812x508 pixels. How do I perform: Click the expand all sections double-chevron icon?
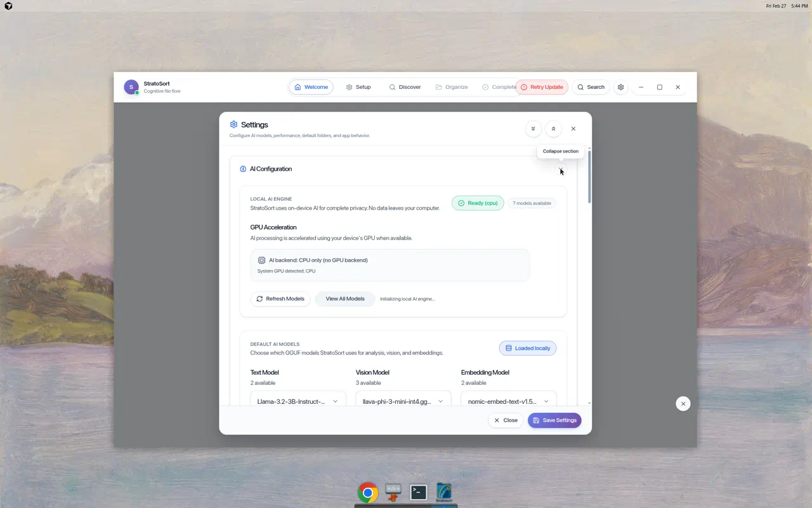click(533, 129)
